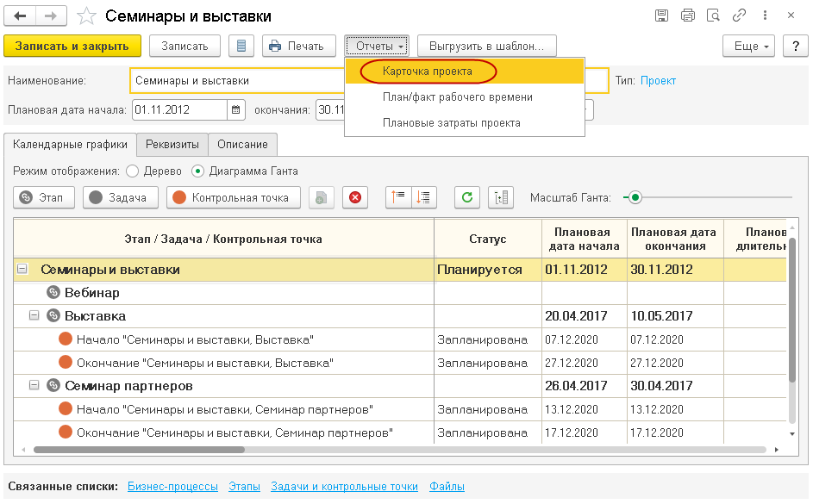Click the add-copy document icon
The width and height of the screenshot is (813, 504).
pos(321,197)
